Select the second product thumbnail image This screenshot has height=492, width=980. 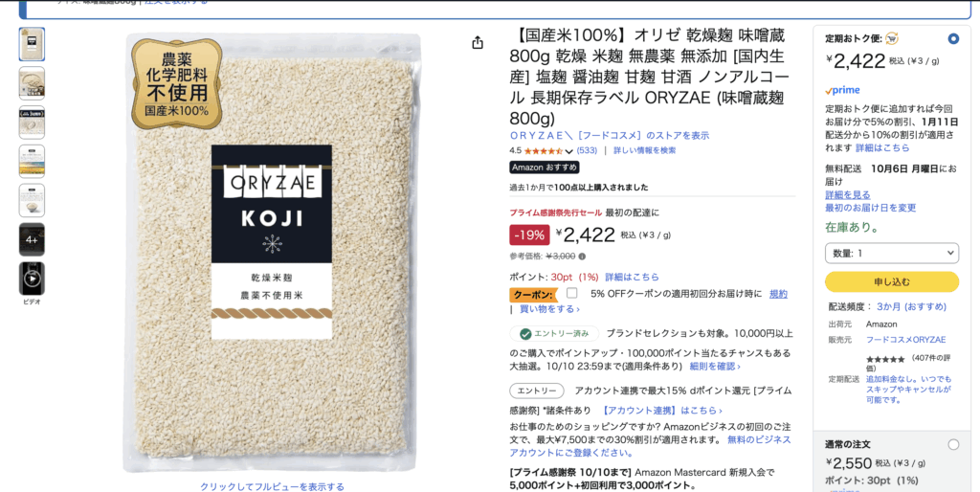click(x=32, y=83)
